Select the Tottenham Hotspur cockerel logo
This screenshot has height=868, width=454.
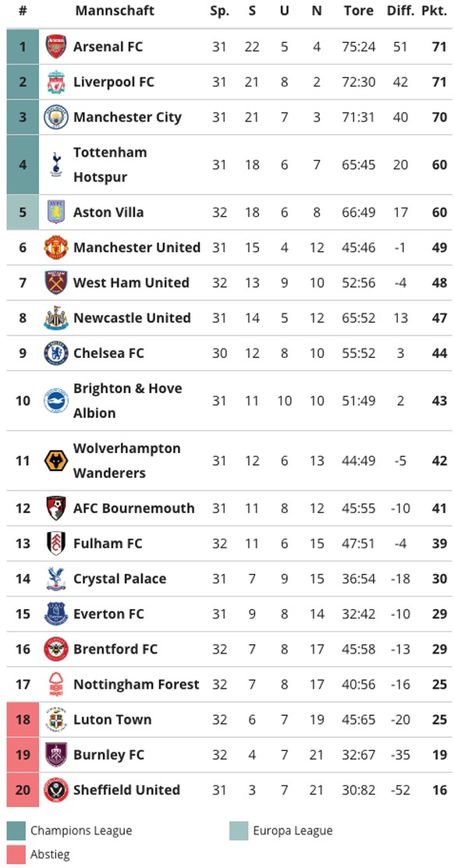point(56,165)
